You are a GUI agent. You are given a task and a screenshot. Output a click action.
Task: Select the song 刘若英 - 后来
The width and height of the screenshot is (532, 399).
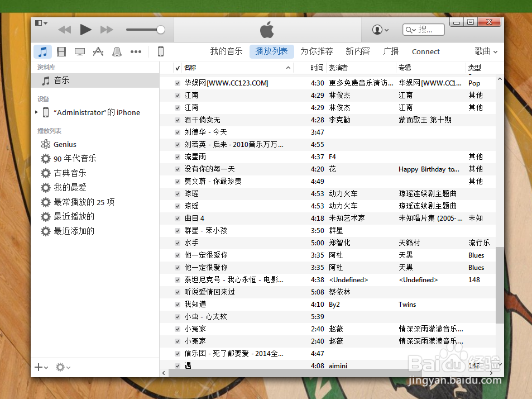click(234, 145)
